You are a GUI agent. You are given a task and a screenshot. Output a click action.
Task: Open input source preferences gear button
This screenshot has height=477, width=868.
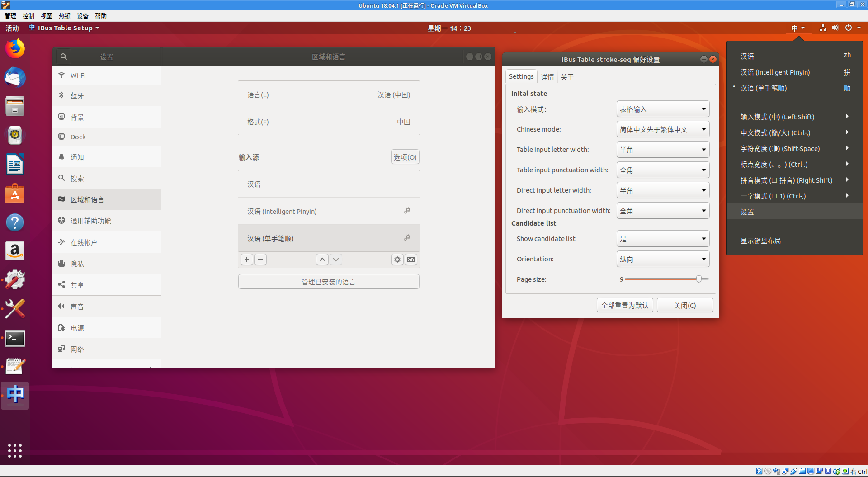click(397, 260)
